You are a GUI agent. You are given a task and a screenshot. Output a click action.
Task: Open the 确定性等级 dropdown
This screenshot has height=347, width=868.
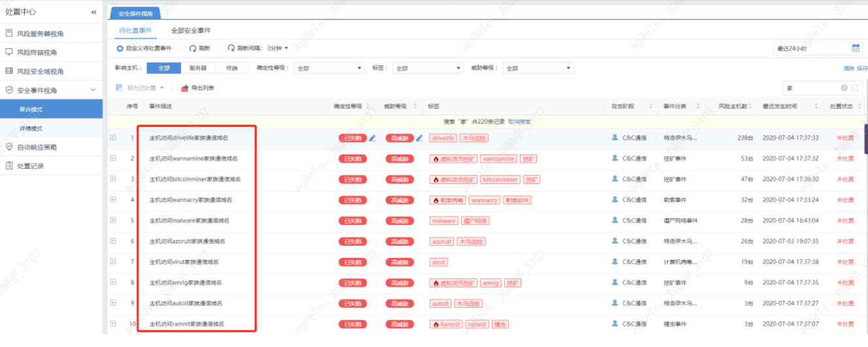click(330, 68)
